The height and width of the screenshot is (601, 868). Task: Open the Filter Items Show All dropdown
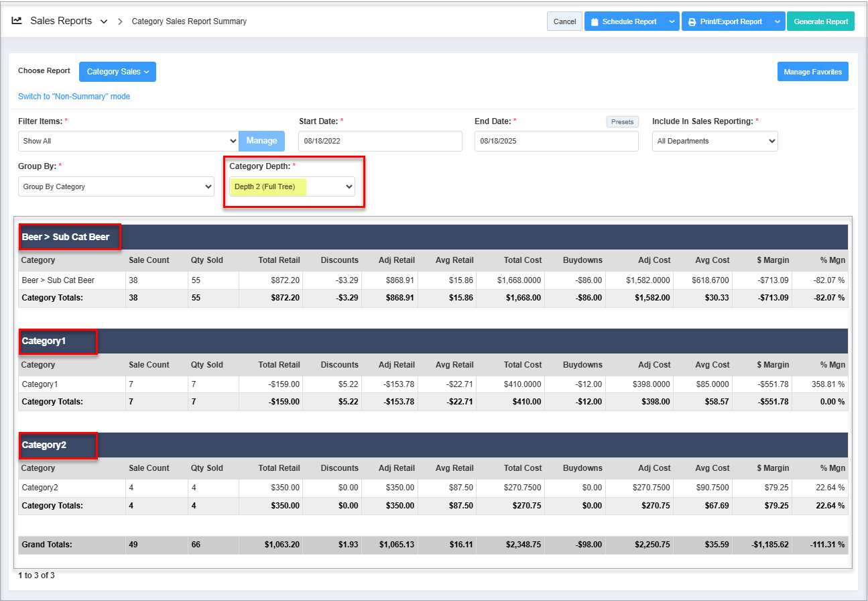point(128,141)
